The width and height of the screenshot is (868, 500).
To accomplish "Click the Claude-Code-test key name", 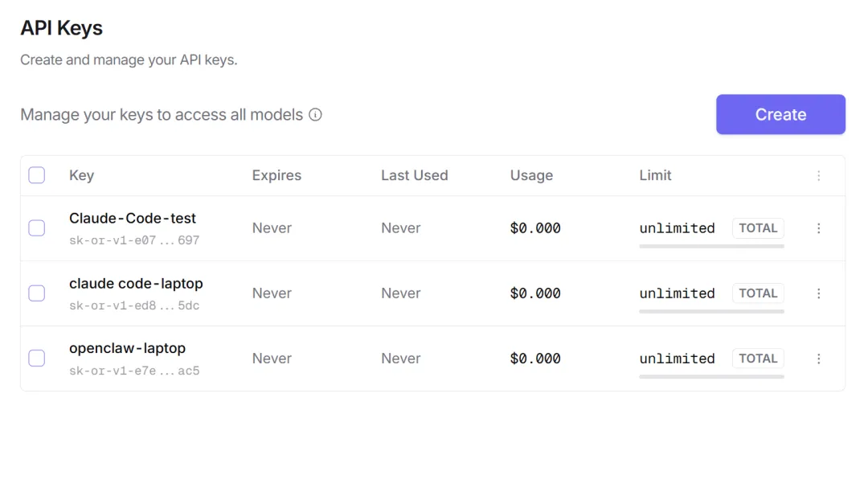I will coord(133,219).
